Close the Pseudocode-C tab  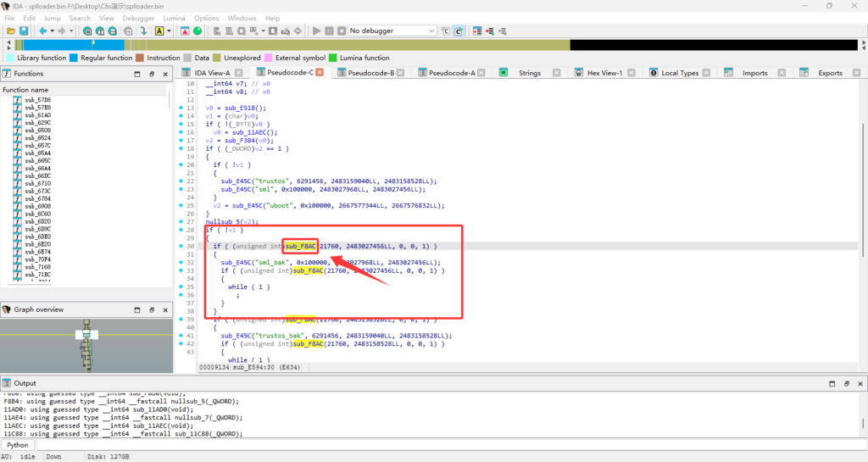pos(320,73)
